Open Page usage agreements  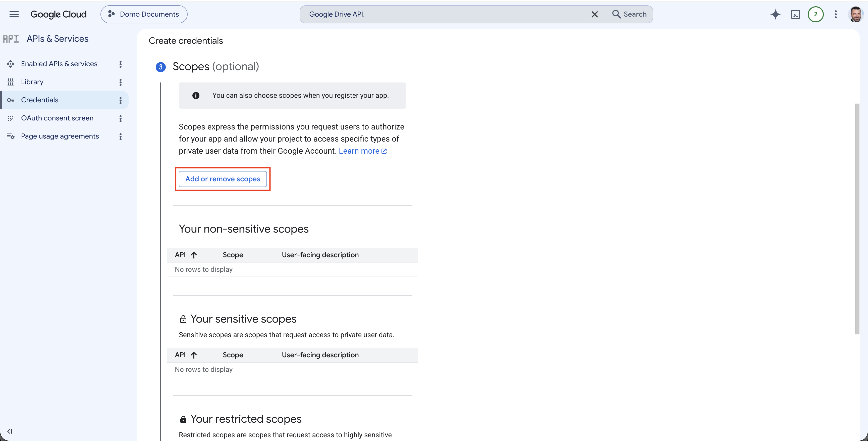(x=60, y=136)
